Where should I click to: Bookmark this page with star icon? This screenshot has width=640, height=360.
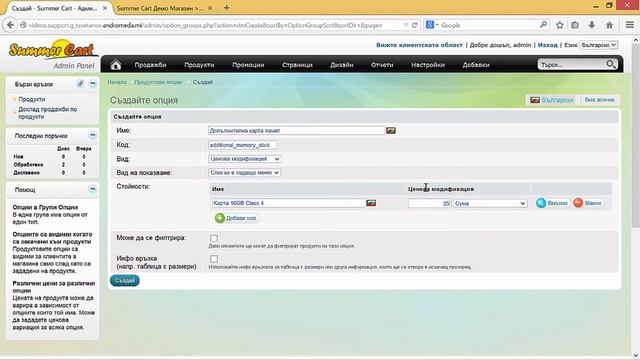point(560,25)
